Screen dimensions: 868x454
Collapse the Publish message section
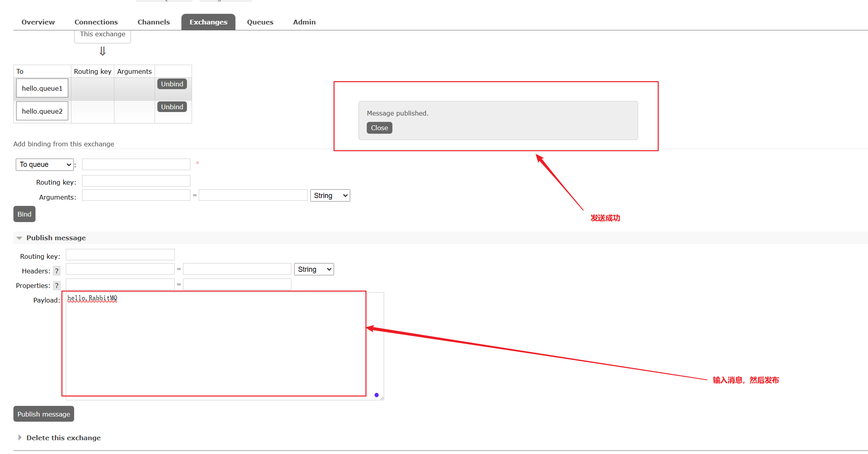56,238
